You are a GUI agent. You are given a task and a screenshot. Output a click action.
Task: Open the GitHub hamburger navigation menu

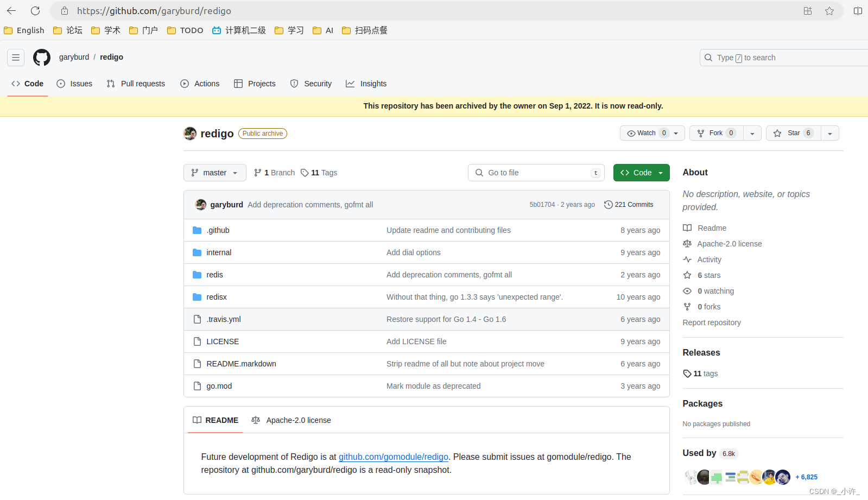point(16,57)
